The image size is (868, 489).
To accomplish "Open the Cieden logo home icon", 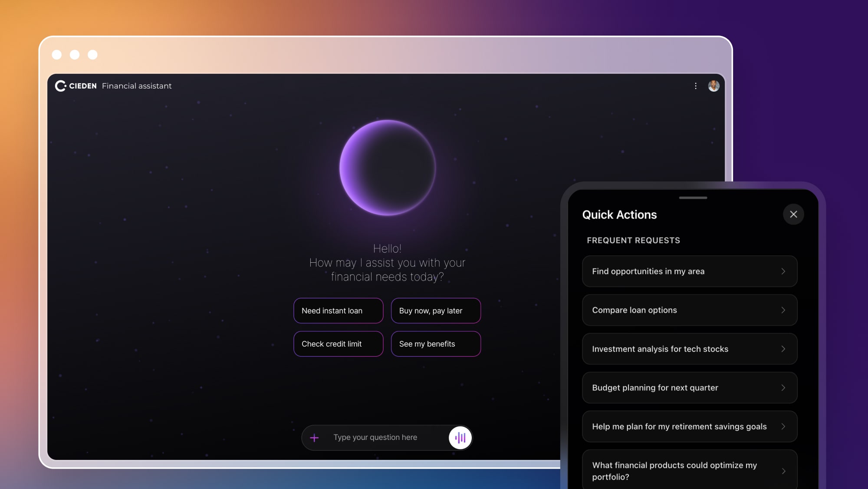I will tap(61, 86).
